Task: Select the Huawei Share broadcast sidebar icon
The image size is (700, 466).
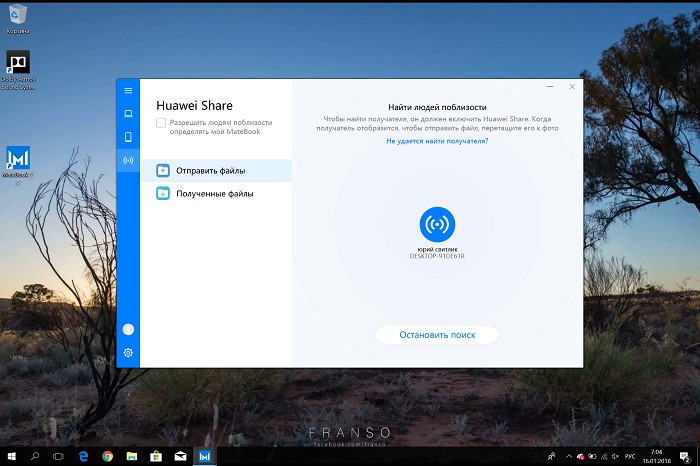Action: point(128,160)
